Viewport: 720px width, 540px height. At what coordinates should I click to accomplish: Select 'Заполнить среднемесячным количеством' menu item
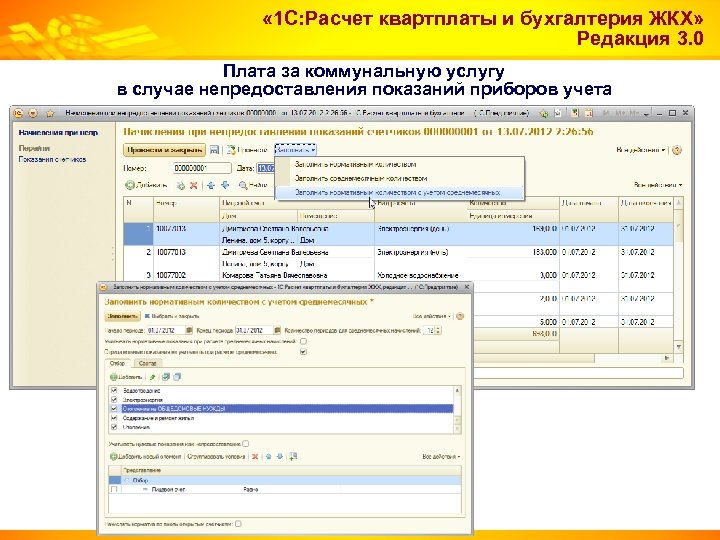(361, 178)
